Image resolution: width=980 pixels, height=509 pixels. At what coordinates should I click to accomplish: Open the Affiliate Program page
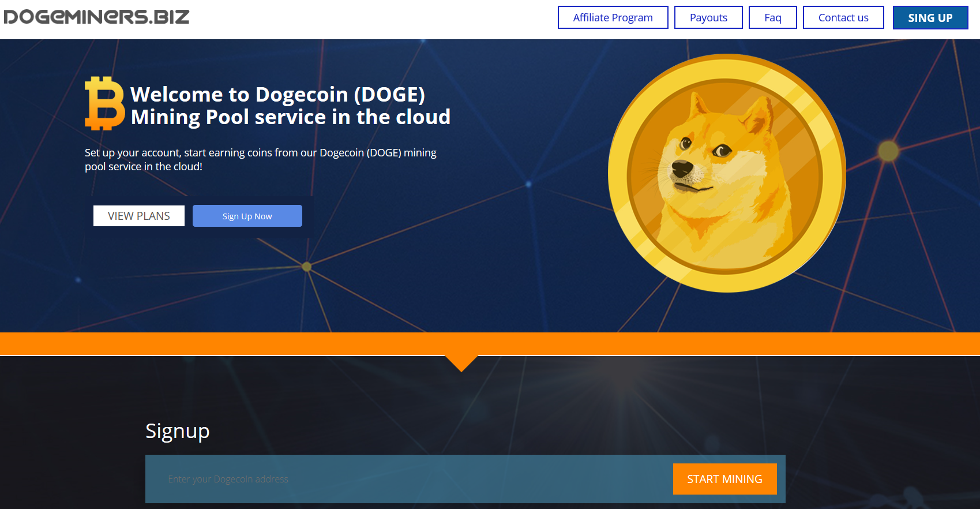613,17
